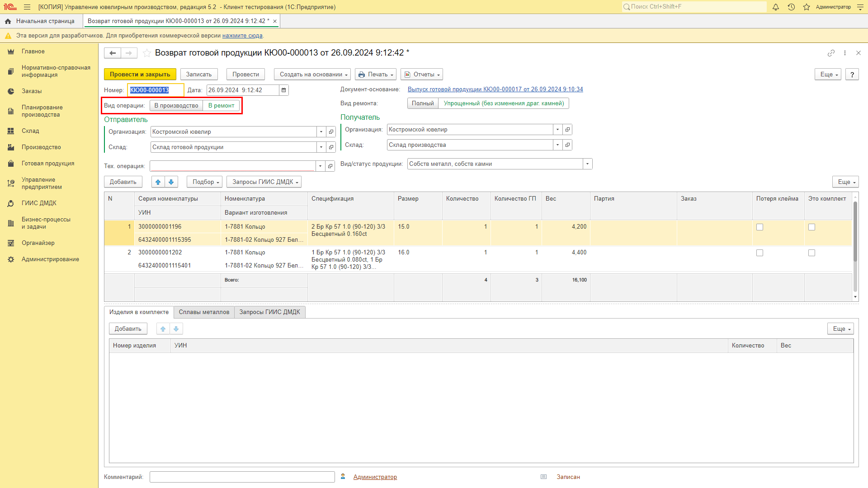Select repair type Упрощенный

(504, 103)
